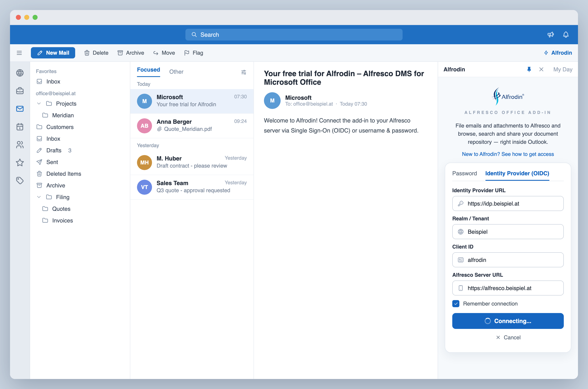This screenshot has width=588, height=389.
Task: Click Archive in the toolbar
Action: [x=131, y=53]
